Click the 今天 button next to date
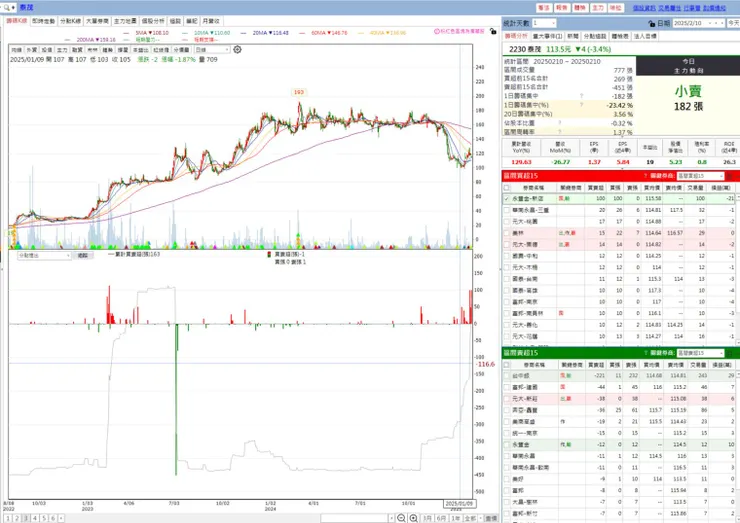The height and width of the screenshot is (523, 740). pos(733,23)
